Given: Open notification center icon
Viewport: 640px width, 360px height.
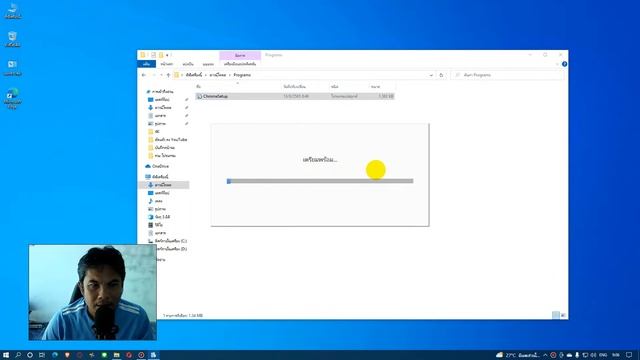Looking at the screenshot, I should (x=629, y=355).
